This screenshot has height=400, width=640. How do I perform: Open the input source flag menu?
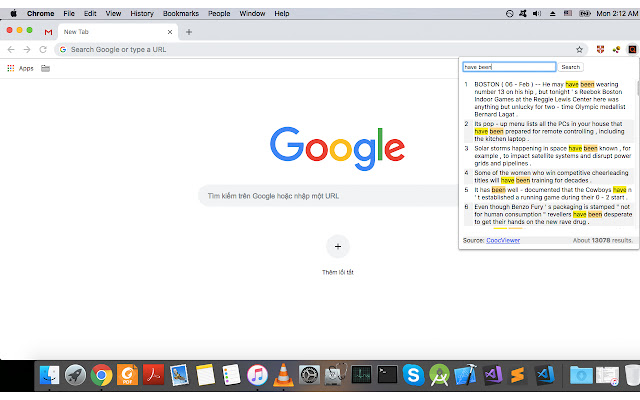[x=568, y=13]
